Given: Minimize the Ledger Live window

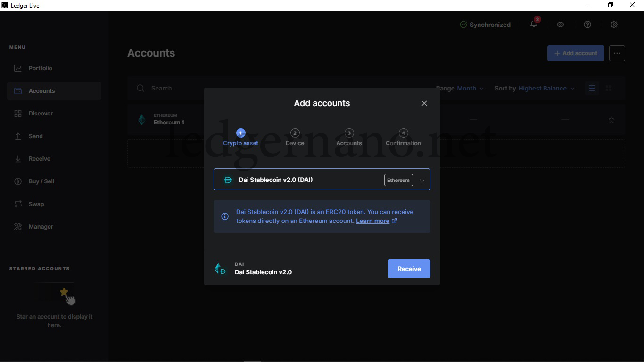Looking at the screenshot, I should (589, 5).
